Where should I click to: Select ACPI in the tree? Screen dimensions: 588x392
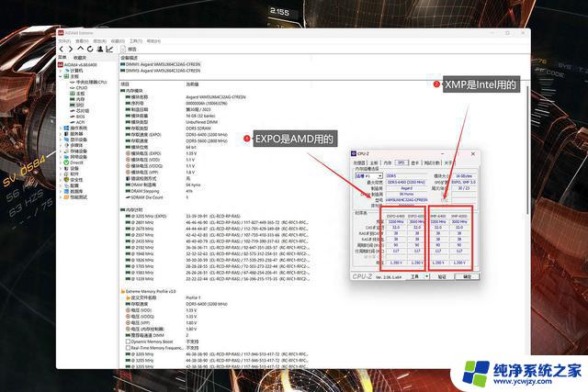77,122
